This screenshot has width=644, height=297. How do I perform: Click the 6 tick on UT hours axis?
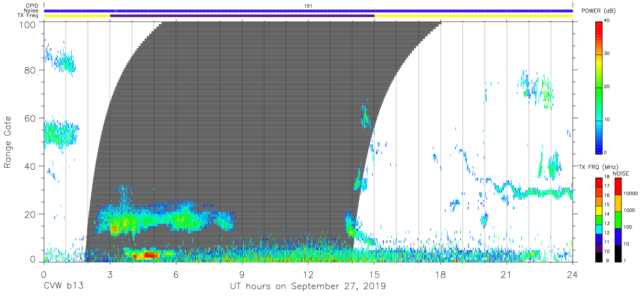coord(176,274)
